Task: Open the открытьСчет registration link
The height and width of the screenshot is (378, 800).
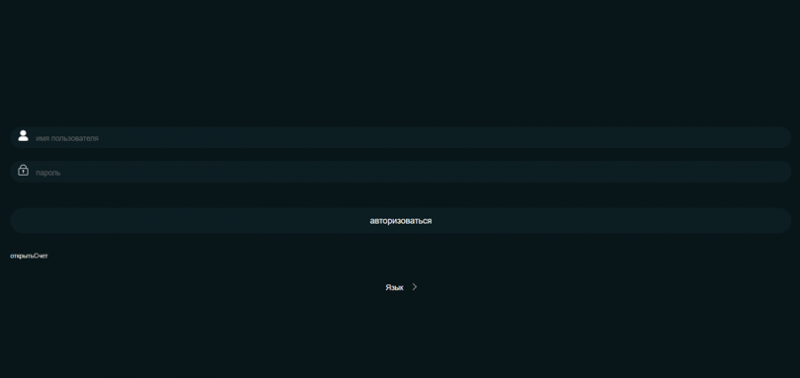Action: coord(29,256)
